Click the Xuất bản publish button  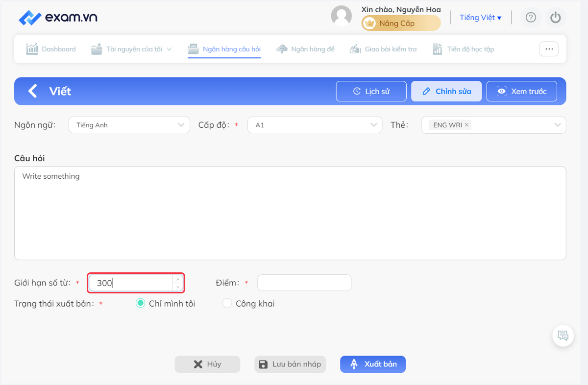coord(373,364)
